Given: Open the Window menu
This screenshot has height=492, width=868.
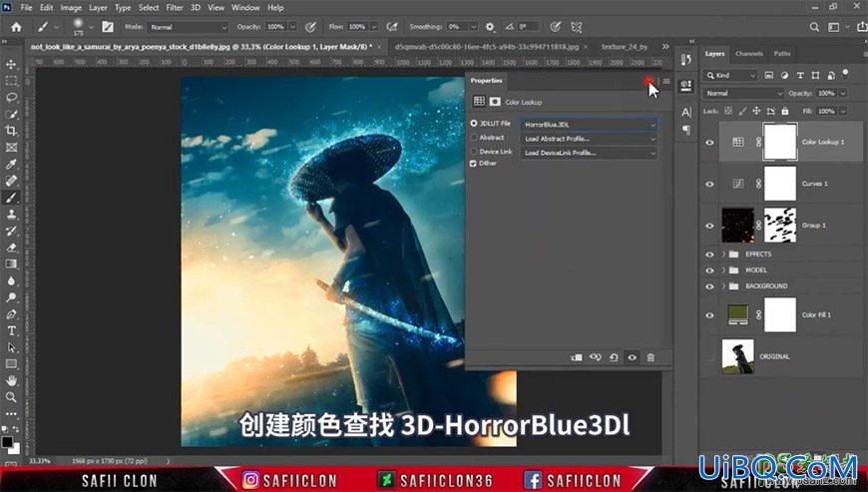Looking at the screenshot, I should click(245, 8).
